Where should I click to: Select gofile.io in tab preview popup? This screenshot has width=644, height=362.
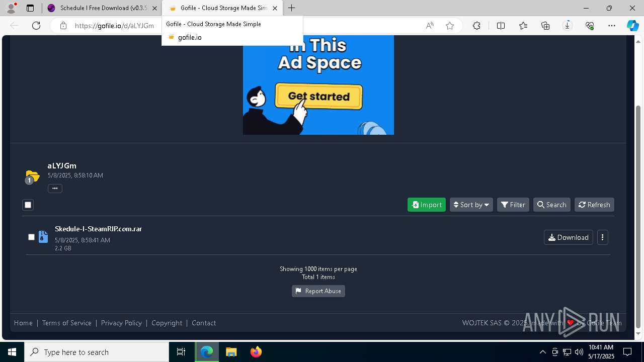(190, 37)
